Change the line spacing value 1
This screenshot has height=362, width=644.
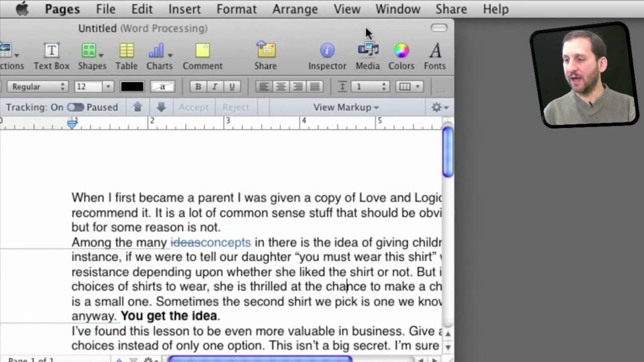(x=370, y=86)
